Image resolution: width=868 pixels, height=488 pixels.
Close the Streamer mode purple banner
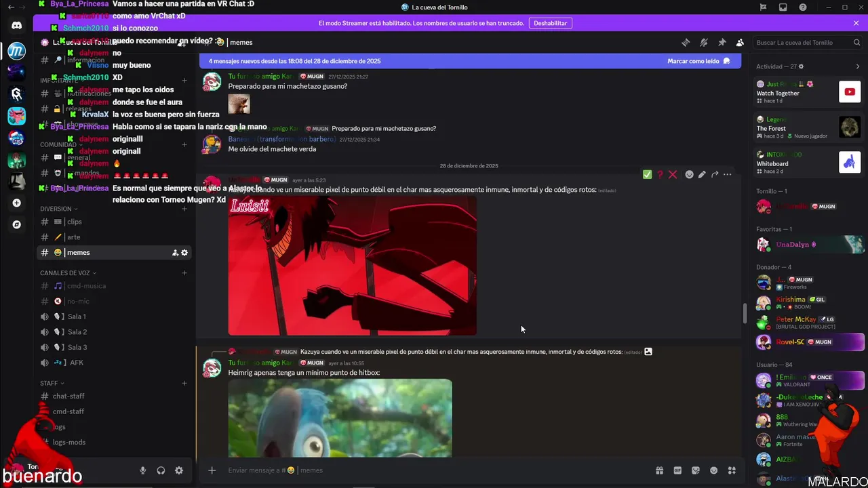[x=856, y=23]
